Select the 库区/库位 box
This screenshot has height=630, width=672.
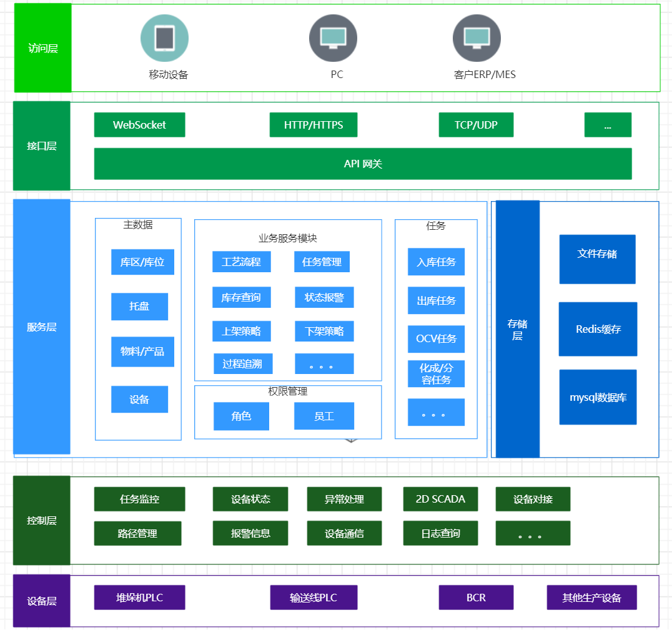(142, 262)
